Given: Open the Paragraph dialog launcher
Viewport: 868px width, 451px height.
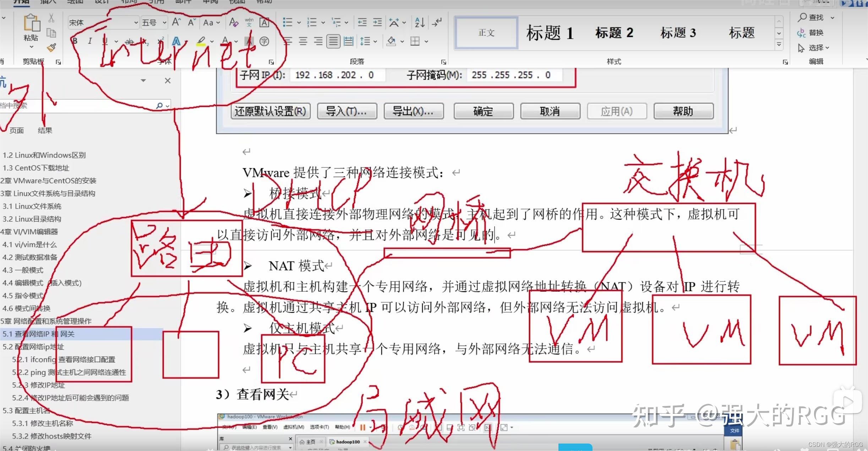Looking at the screenshot, I should point(443,62).
